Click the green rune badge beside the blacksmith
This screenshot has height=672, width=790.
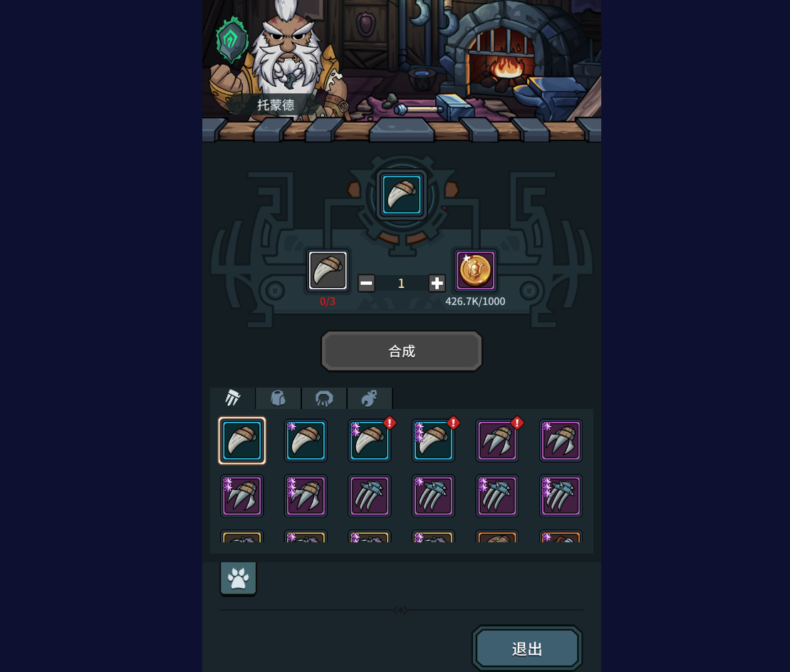(x=232, y=41)
